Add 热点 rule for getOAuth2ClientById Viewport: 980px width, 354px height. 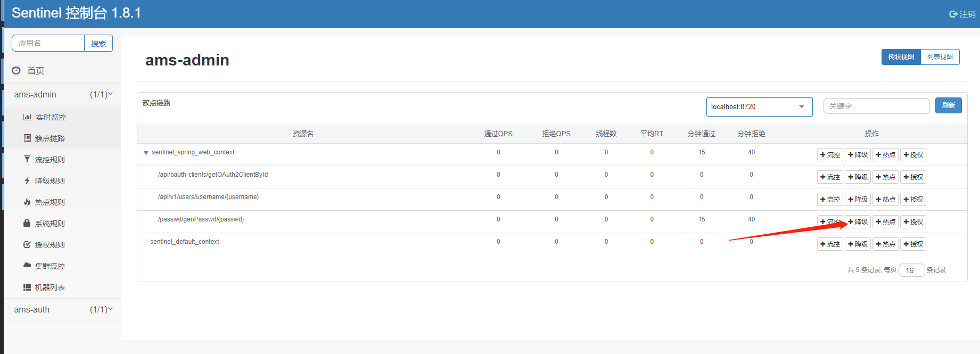tap(886, 177)
